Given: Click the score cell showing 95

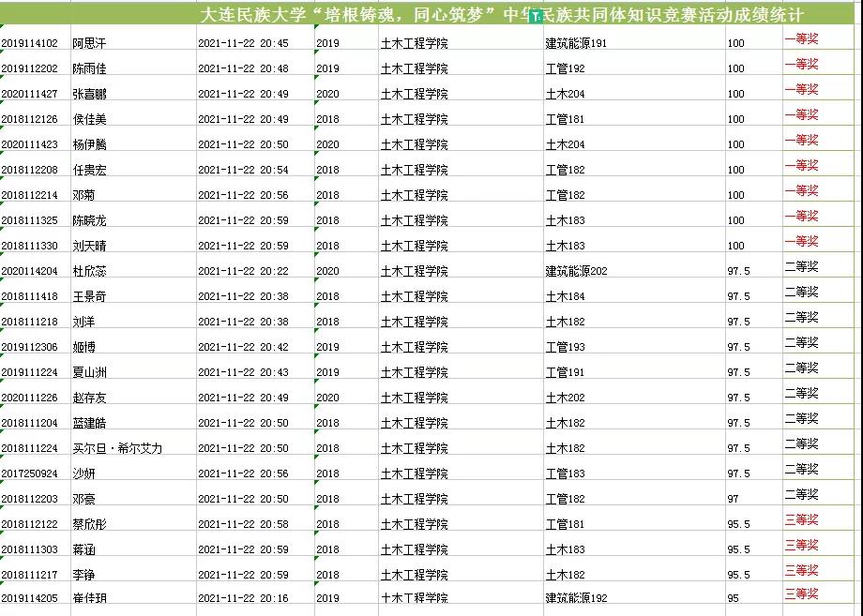Looking at the screenshot, I should coord(734,598).
